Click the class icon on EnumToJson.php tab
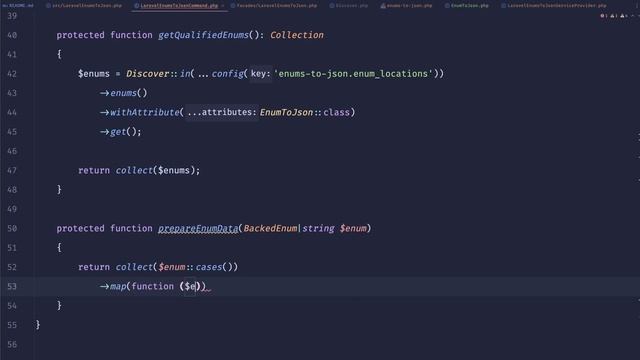The height and width of the screenshot is (360, 640). pyautogui.click(x=447, y=6)
